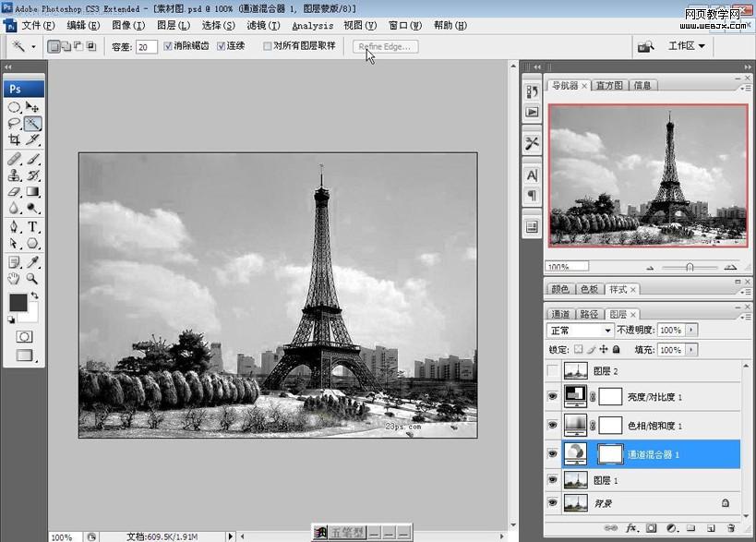Viewport: 756px width, 542px height.
Task: Click create new adjustment layer icon
Action: click(x=671, y=528)
